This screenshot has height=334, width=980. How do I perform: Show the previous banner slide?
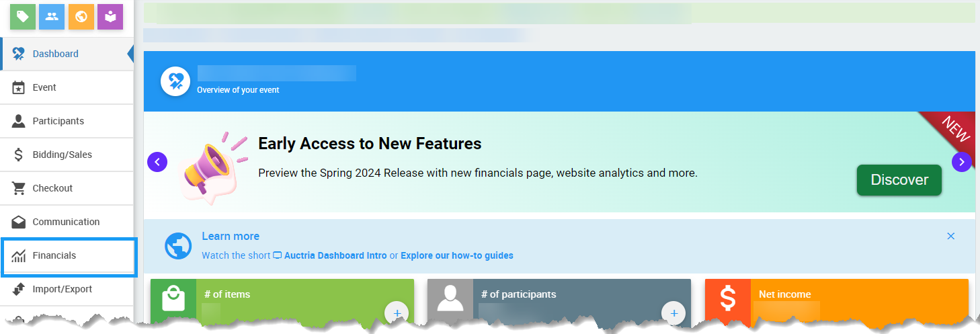[157, 162]
